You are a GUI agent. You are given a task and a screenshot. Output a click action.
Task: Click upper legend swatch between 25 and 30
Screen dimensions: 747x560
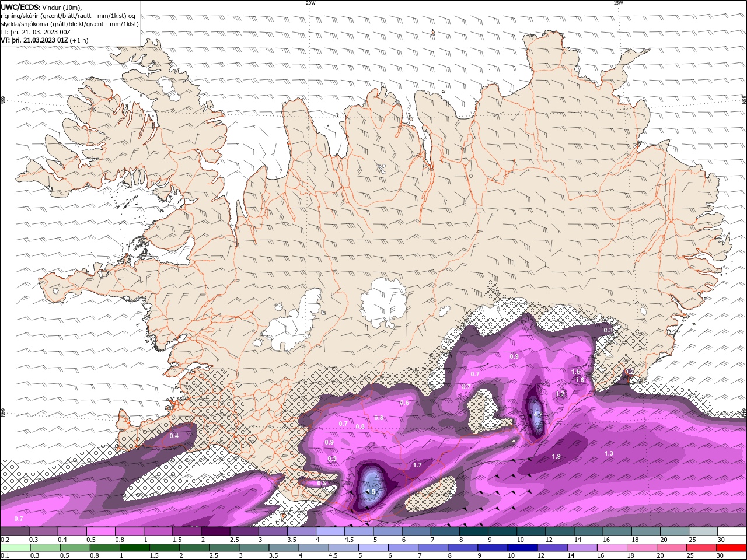click(x=703, y=531)
